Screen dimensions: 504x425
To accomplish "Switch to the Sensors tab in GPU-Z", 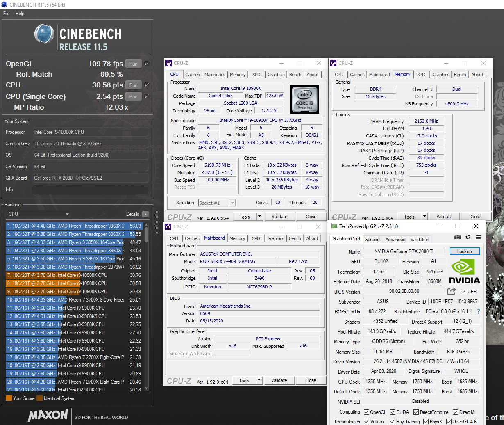I will [372, 239].
